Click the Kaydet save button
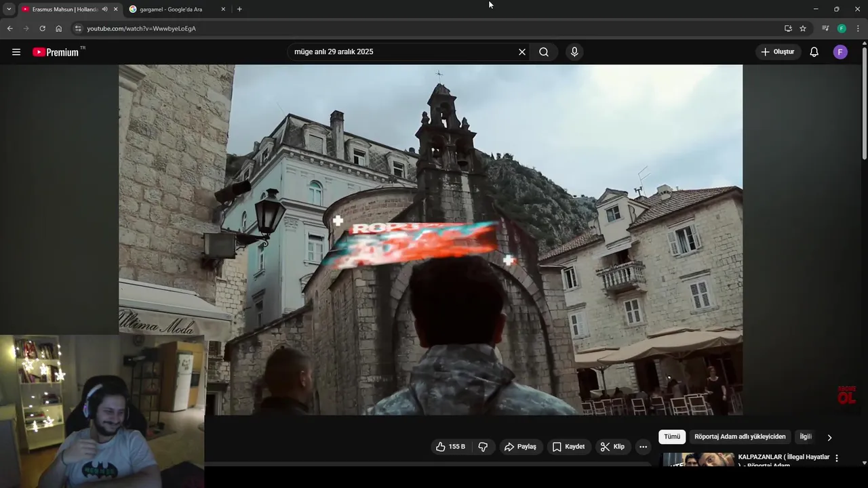Viewport: 868px width, 488px height. click(568, 447)
